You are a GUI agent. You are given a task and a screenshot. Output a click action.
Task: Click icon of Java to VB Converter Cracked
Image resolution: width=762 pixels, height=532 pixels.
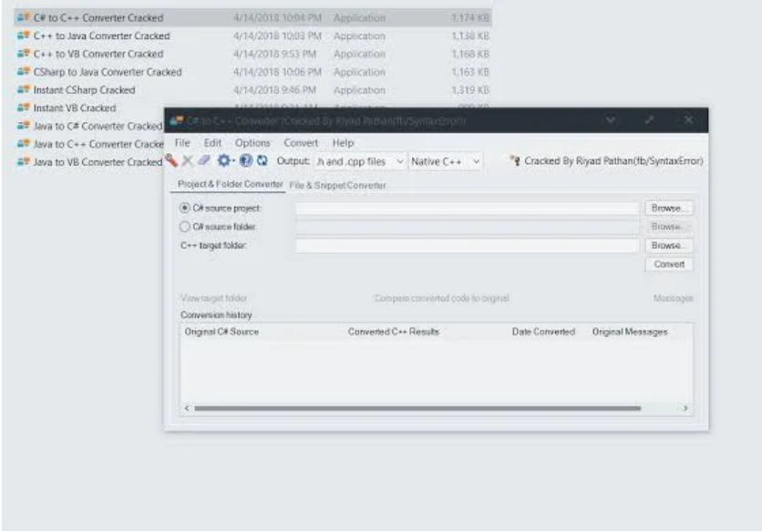pyautogui.click(x=24, y=162)
